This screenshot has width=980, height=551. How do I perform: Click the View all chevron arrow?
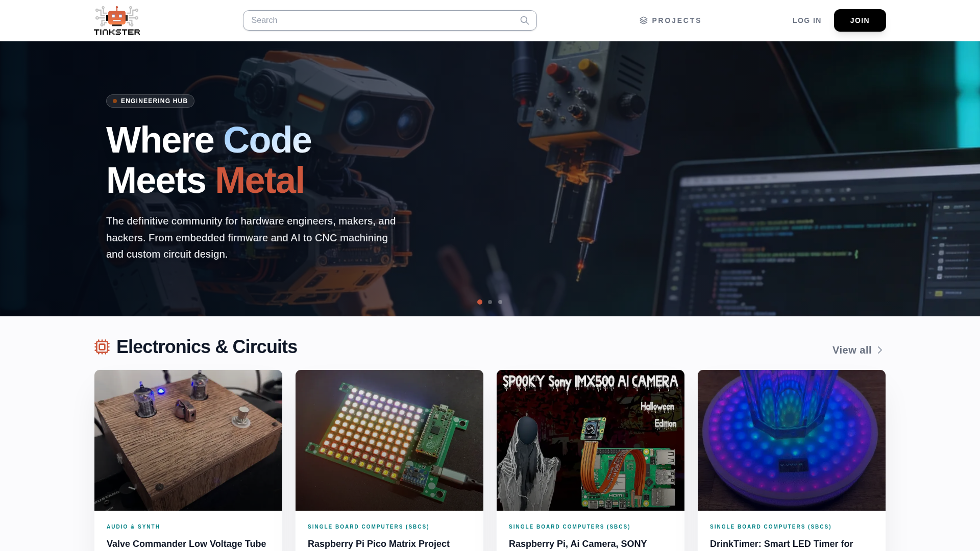pos(880,350)
